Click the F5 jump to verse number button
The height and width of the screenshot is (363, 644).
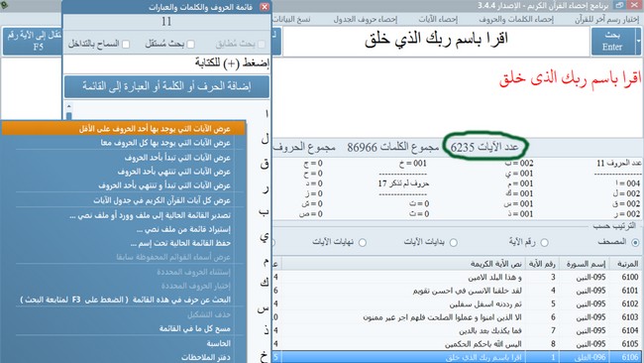pos(32,41)
